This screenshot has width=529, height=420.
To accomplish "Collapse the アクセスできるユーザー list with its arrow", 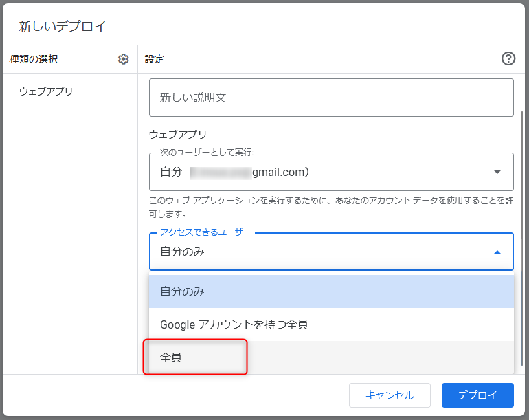I will click(497, 252).
